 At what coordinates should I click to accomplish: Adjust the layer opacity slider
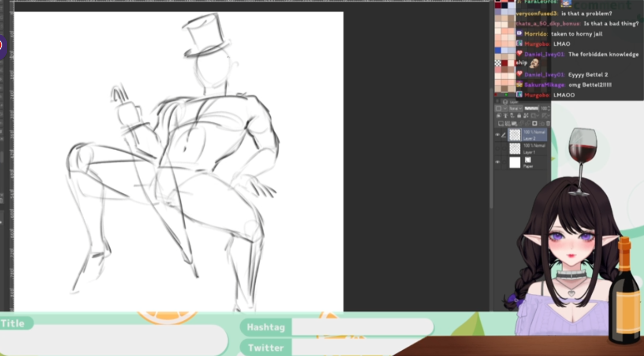click(x=531, y=109)
